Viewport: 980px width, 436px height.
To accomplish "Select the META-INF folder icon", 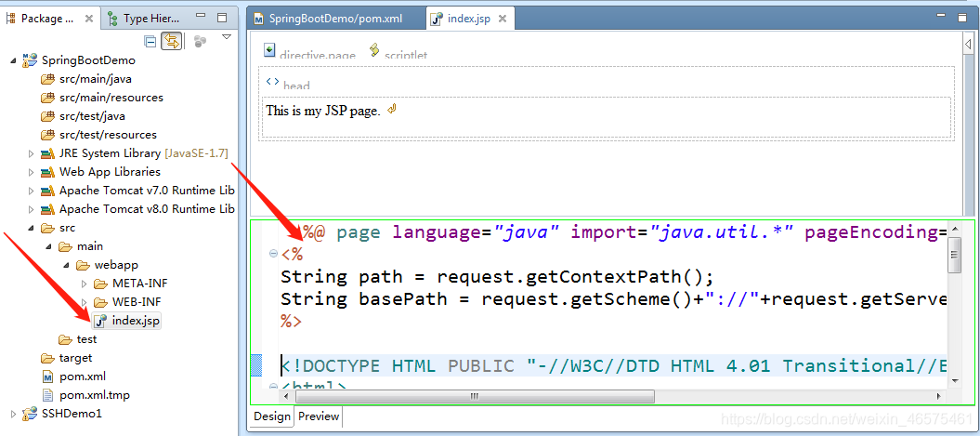I will [x=100, y=284].
